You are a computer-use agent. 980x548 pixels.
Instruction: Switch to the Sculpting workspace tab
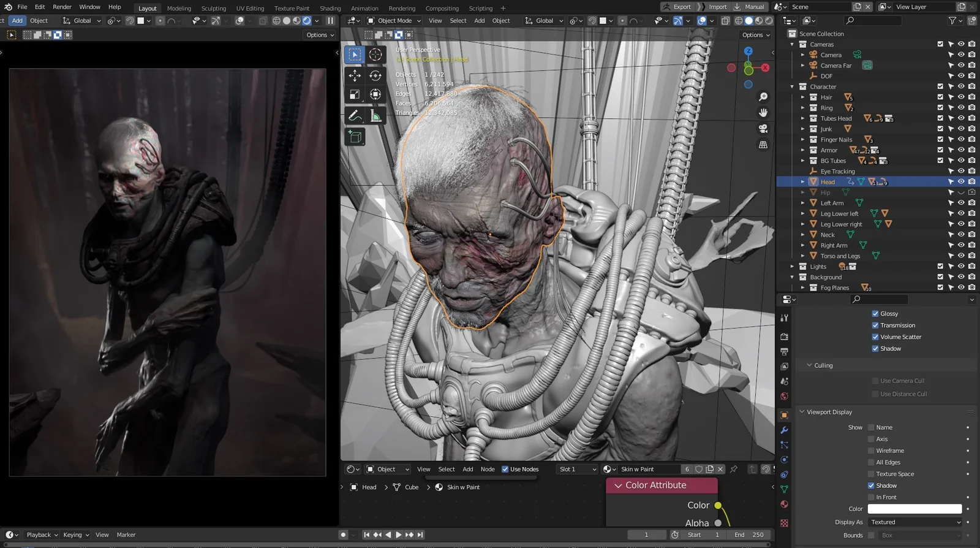click(213, 9)
